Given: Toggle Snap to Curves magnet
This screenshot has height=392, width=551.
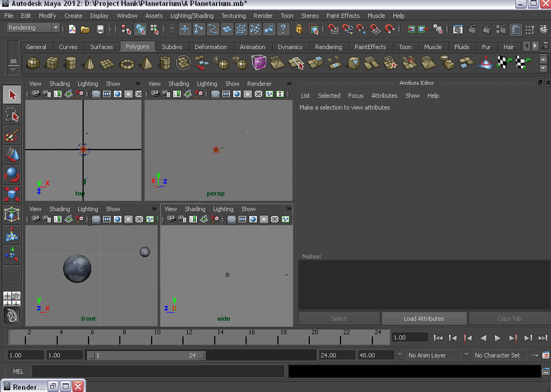Looking at the screenshot, I should pos(348,29).
